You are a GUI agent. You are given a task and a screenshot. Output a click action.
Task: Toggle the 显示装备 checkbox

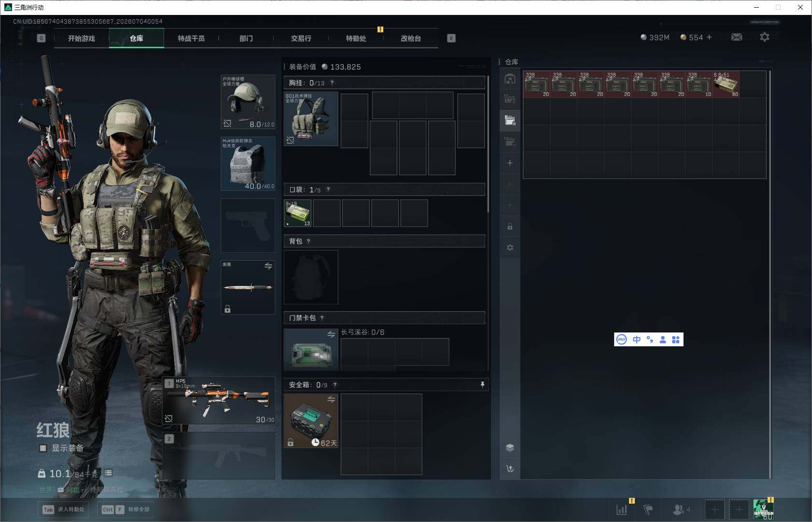point(43,448)
